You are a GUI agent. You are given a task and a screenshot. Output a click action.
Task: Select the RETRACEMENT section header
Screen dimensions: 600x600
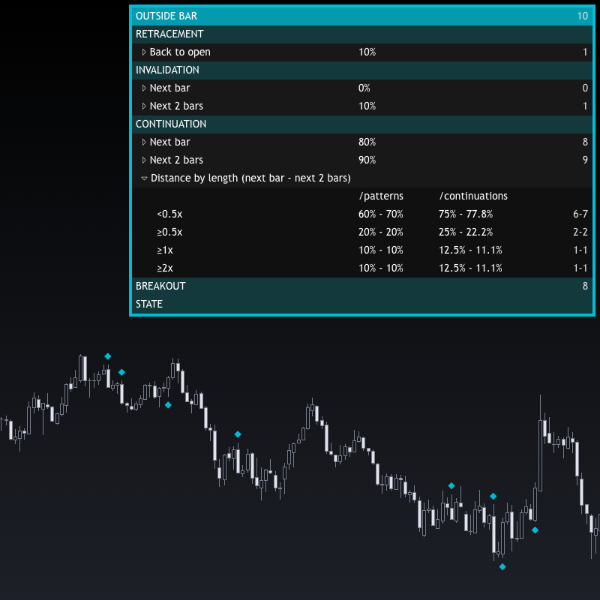coord(362,34)
